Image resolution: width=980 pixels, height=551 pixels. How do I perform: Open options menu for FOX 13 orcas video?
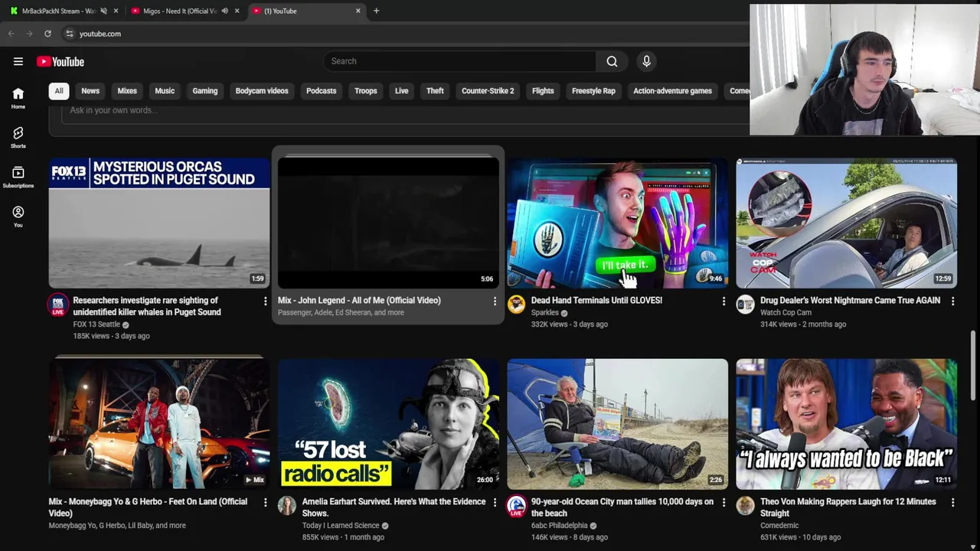(x=265, y=302)
